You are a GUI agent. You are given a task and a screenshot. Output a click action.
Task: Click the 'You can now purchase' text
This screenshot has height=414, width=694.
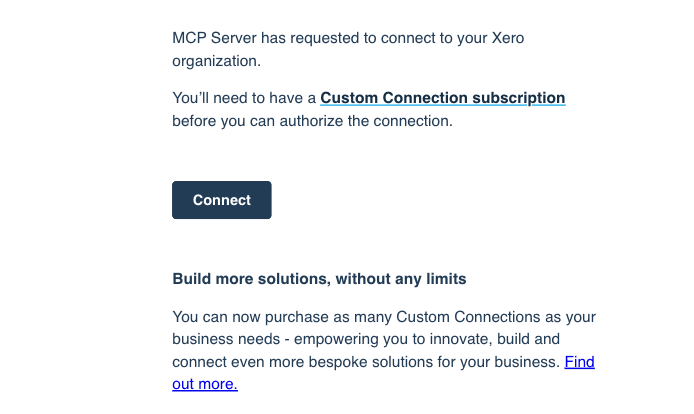pos(245,316)
